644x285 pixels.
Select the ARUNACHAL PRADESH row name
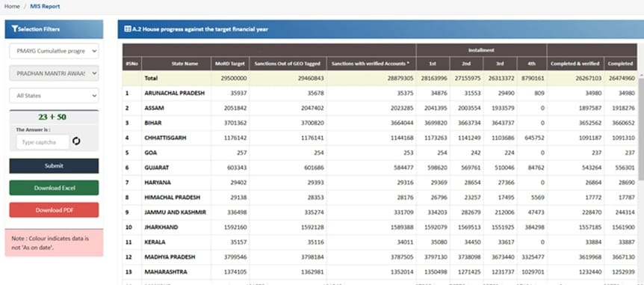174,94
